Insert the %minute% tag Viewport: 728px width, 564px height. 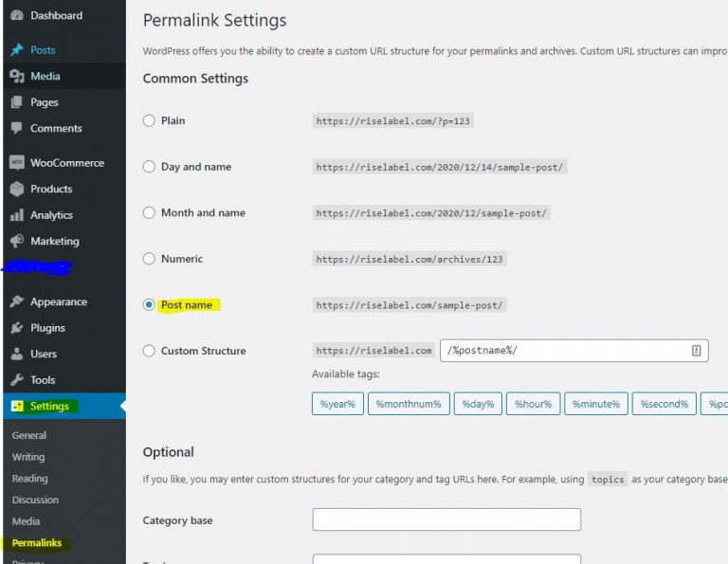tap(595, 404)
